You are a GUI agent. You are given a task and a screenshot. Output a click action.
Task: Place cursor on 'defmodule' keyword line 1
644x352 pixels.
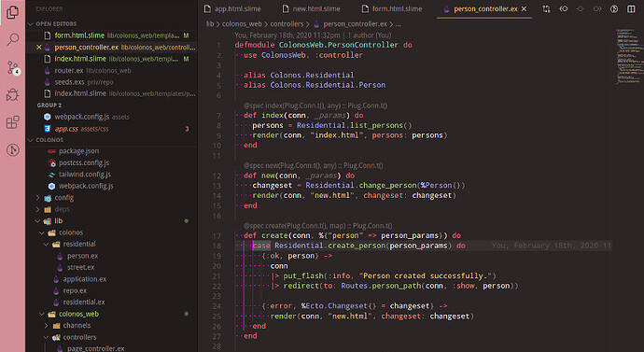[x=254, y=45]
